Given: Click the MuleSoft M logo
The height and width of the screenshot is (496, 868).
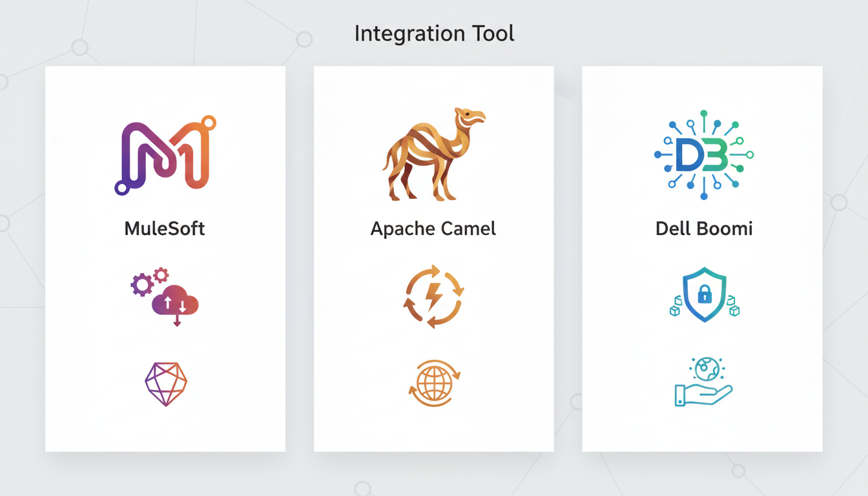Looking at the screenshot, I should coord(165,155).
